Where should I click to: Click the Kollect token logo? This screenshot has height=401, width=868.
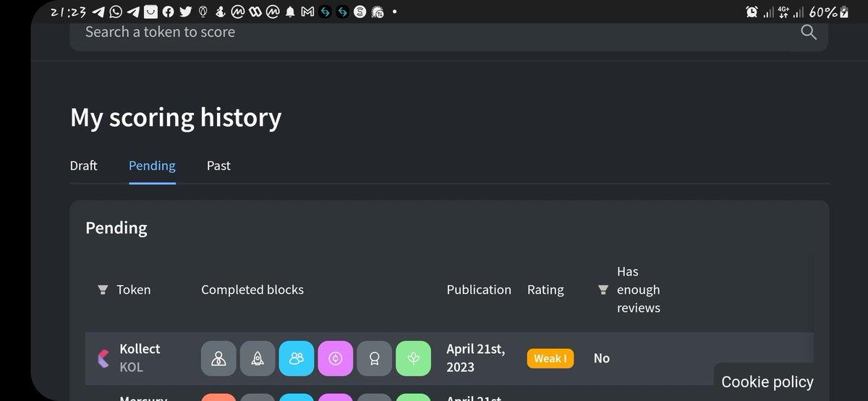103,358
